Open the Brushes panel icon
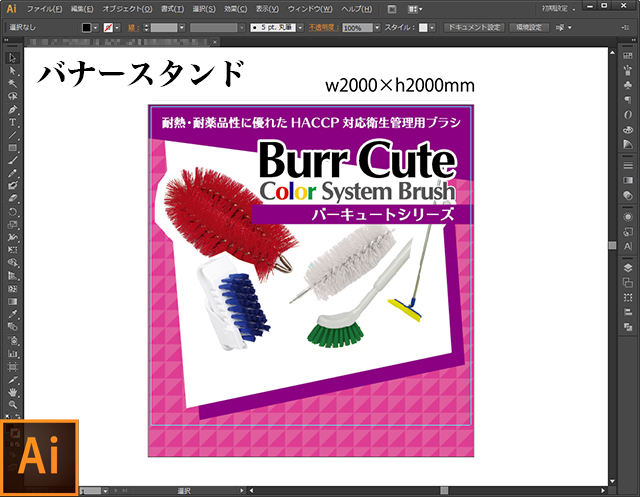The height and width of the screenshot is (497, 640). coord(628,70)
